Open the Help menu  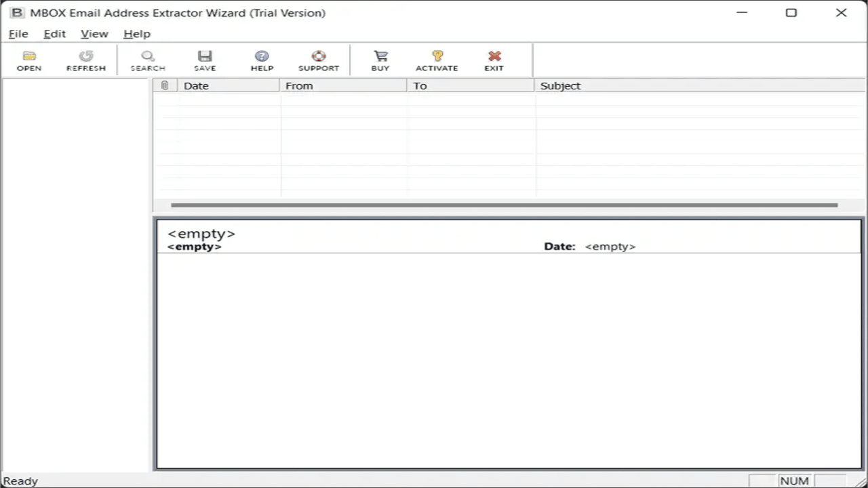[x=137, y=34]
